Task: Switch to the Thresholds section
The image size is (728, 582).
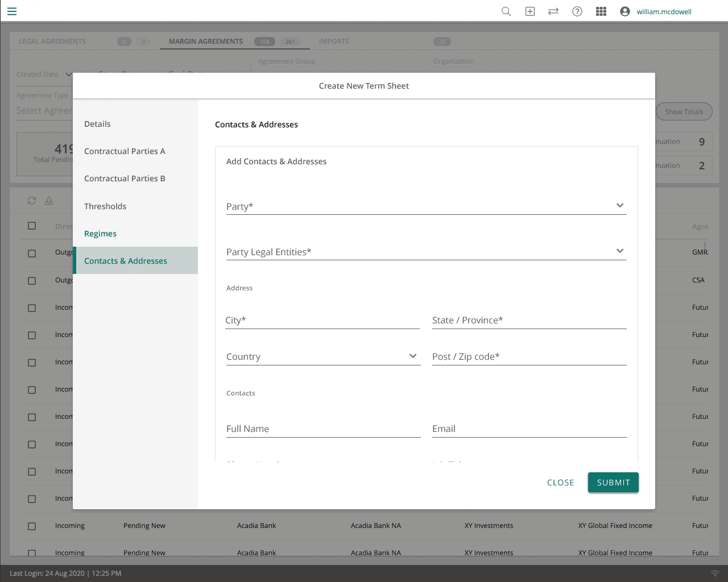Action: [105, 206]
